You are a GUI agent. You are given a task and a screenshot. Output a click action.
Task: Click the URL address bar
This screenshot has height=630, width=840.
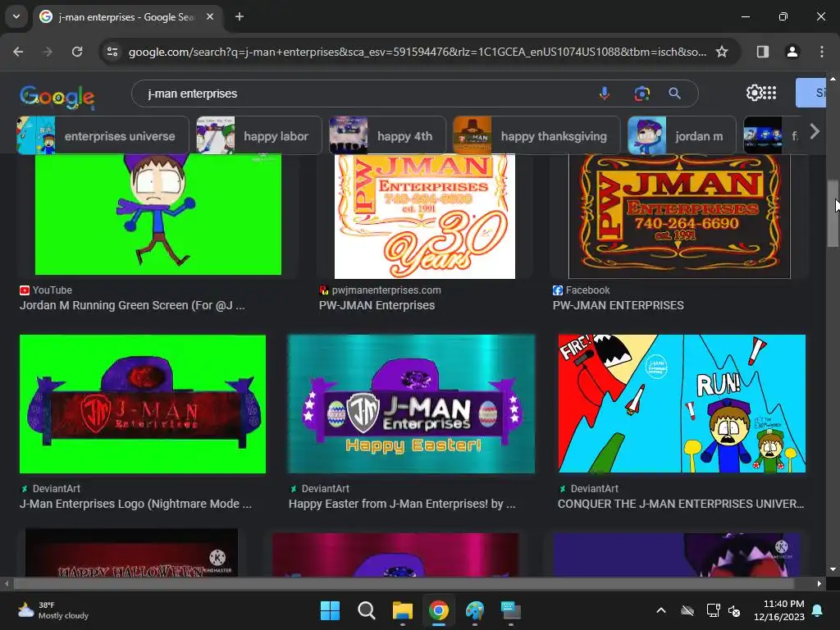[x=418, y=52]
